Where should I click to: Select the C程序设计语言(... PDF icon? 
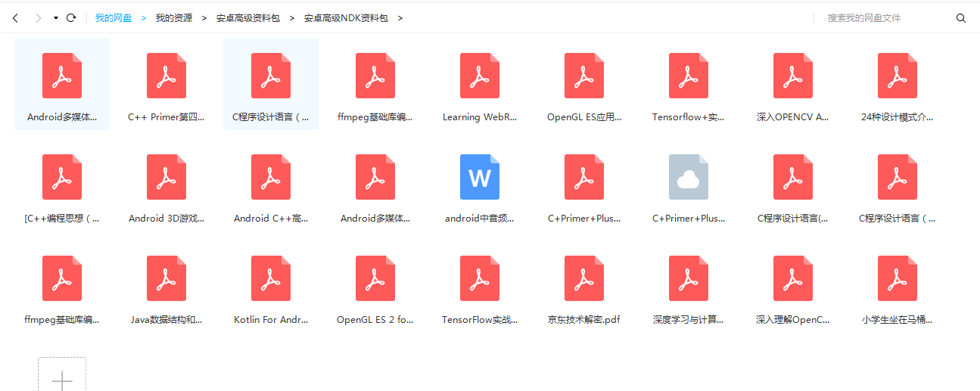tap(793, 177)
